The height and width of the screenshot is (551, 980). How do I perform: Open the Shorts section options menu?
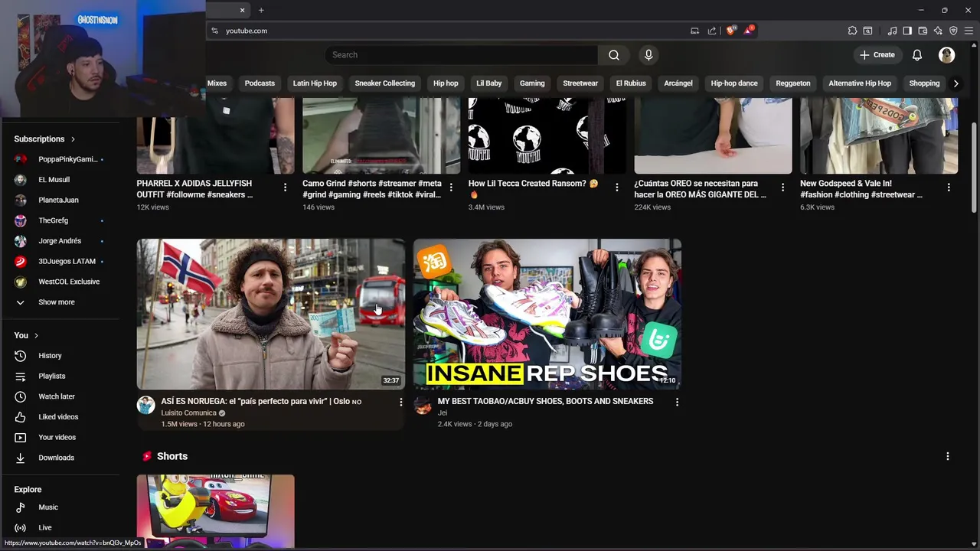coord(948,456)
